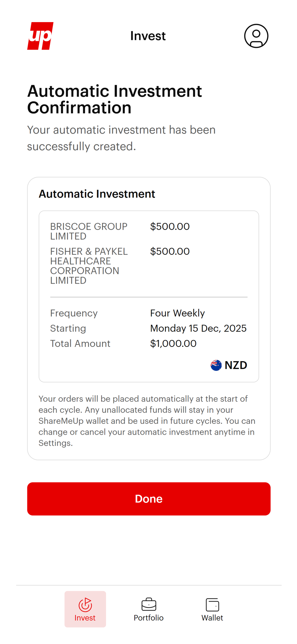The image size is (297, 644).
Task: Tap the Invest icon in bottom navigation
Action: (x=85, y=605)
